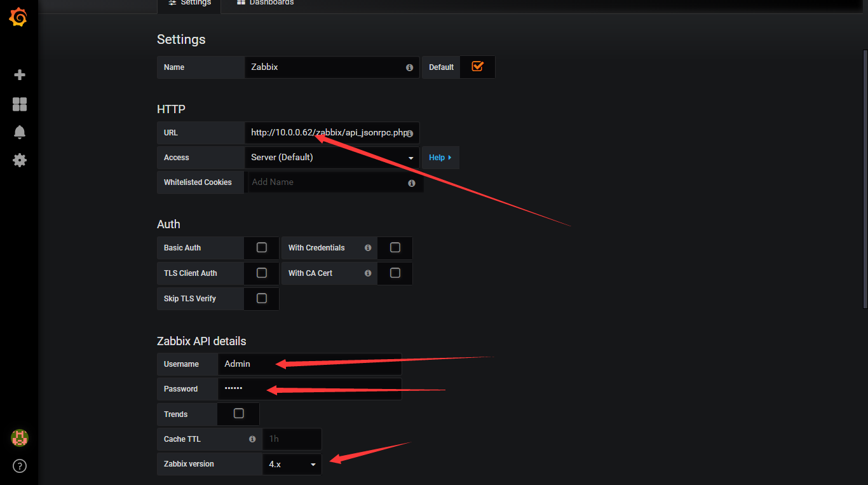Open the Help question mark icon
This screenshot has width=868, height=485.
coord(20,466)
